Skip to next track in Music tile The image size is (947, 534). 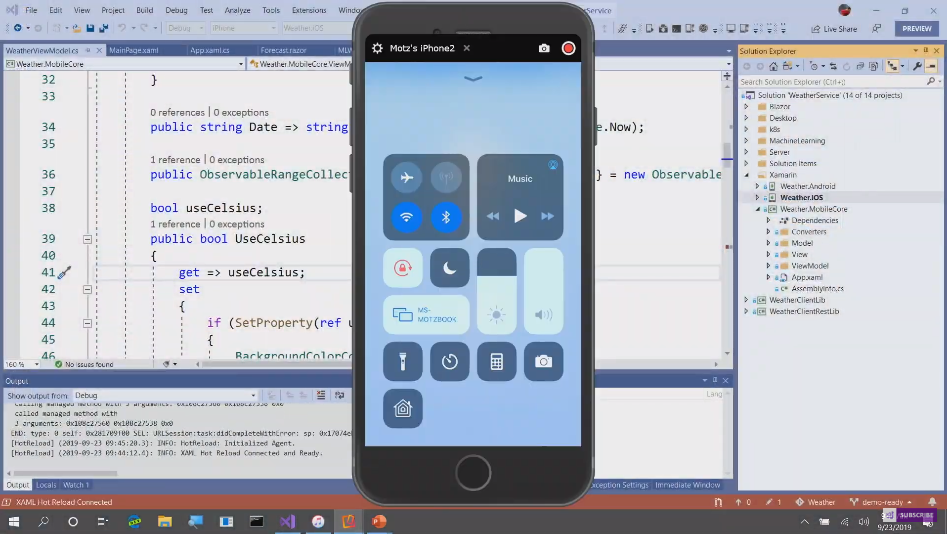(547, 216)
